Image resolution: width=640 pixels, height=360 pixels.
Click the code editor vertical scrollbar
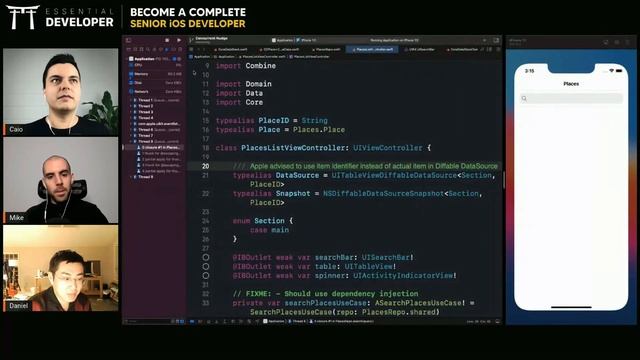[504, 180]
